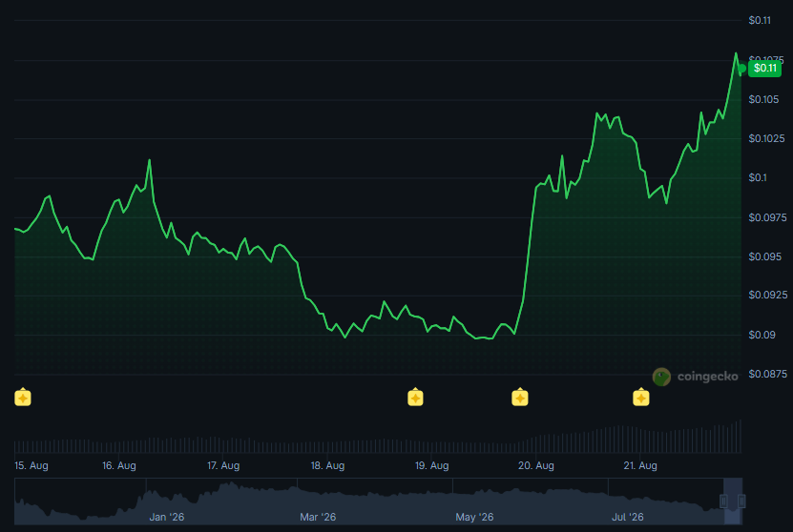
Task: Click the 19. Aug date label
Action: 432,465
